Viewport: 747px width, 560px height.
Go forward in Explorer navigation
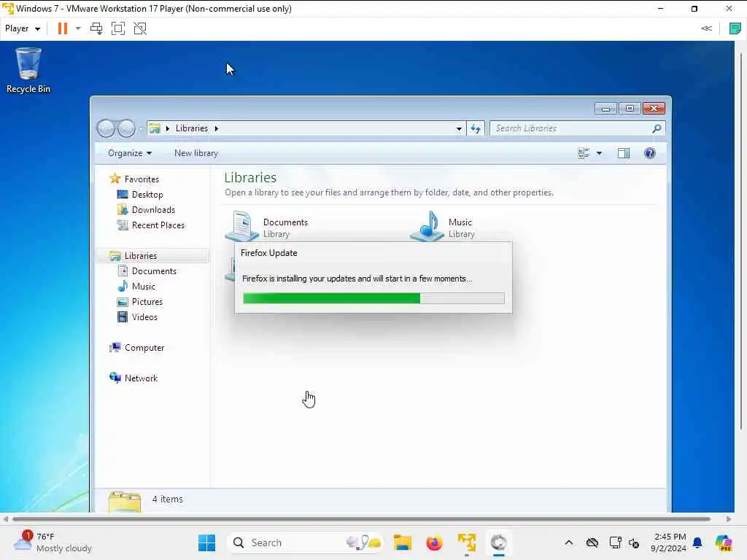(126, 128)
